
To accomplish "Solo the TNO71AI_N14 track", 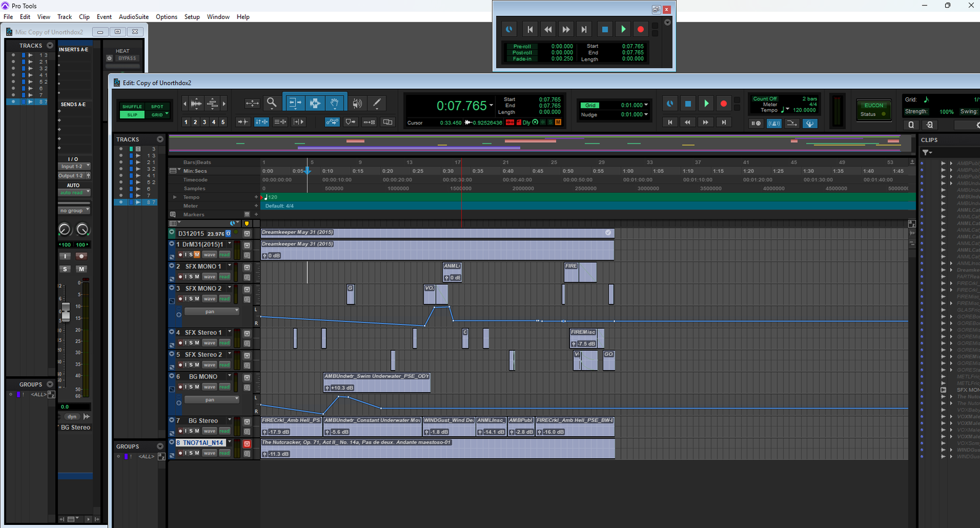I will click(x=191, y=453).
